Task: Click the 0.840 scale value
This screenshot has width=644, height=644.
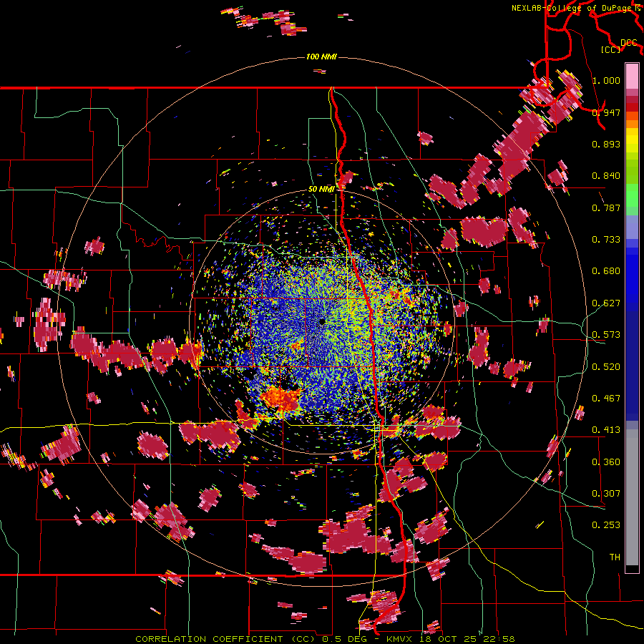Action: [x=606, y=176]
